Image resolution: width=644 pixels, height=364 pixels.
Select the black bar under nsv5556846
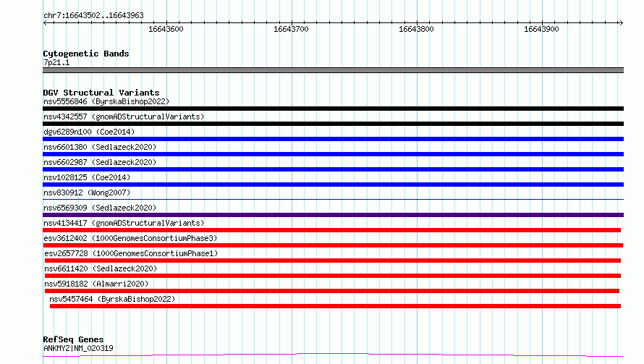pos(333,109)
